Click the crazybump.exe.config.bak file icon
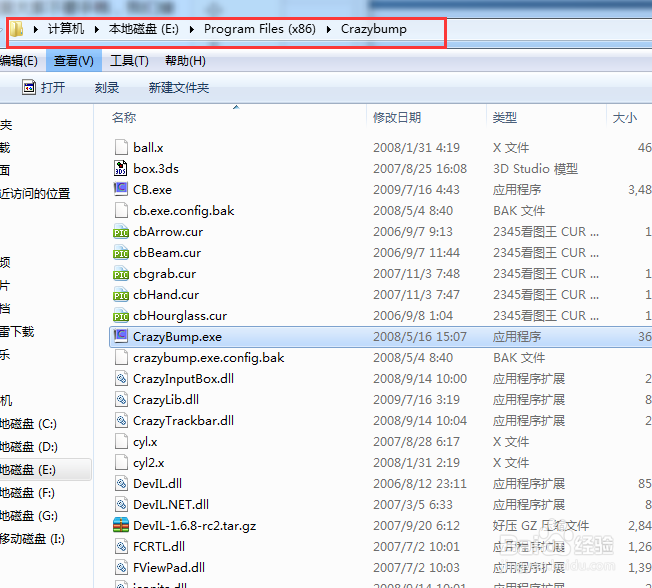Image resolution: width=652 pixels, height=588 pixels. 121,358
